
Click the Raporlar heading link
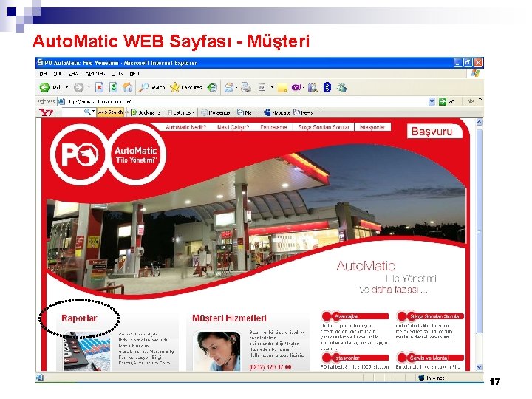coord(79,318)
